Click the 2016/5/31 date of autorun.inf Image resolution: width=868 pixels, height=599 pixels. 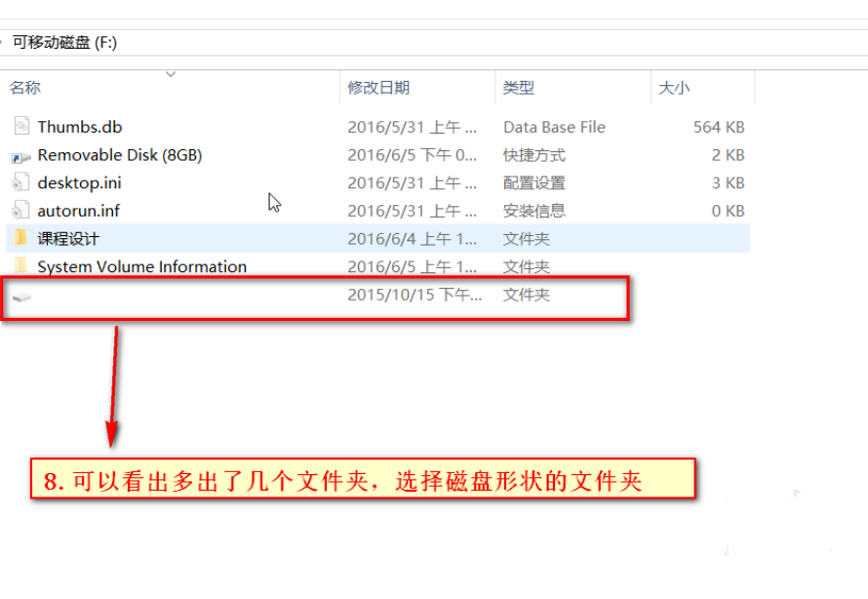(x=412, y=211)
